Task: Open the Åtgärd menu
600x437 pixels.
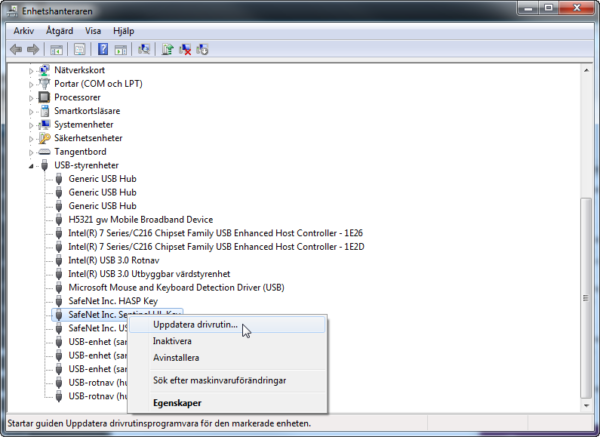Action: [59, 31]
